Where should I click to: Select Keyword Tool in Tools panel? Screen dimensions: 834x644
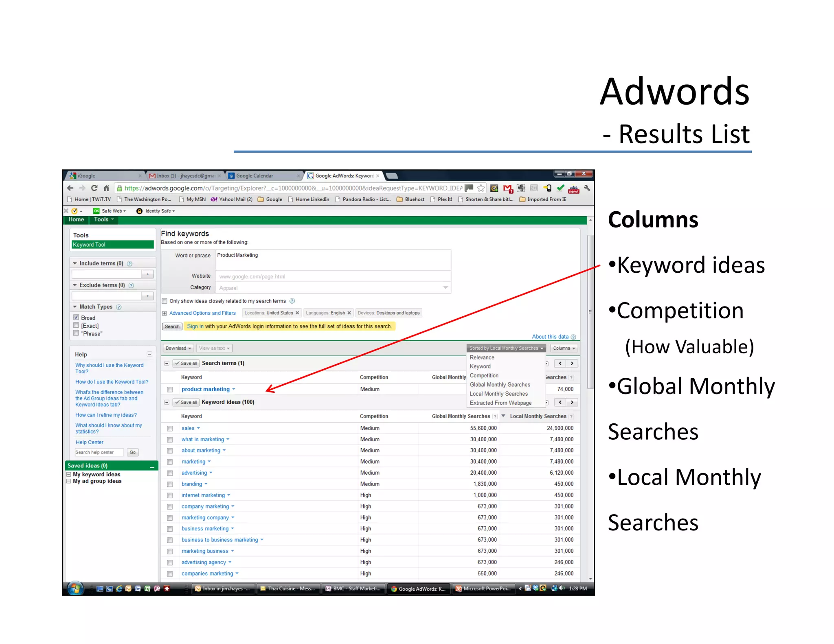(113, 245)
